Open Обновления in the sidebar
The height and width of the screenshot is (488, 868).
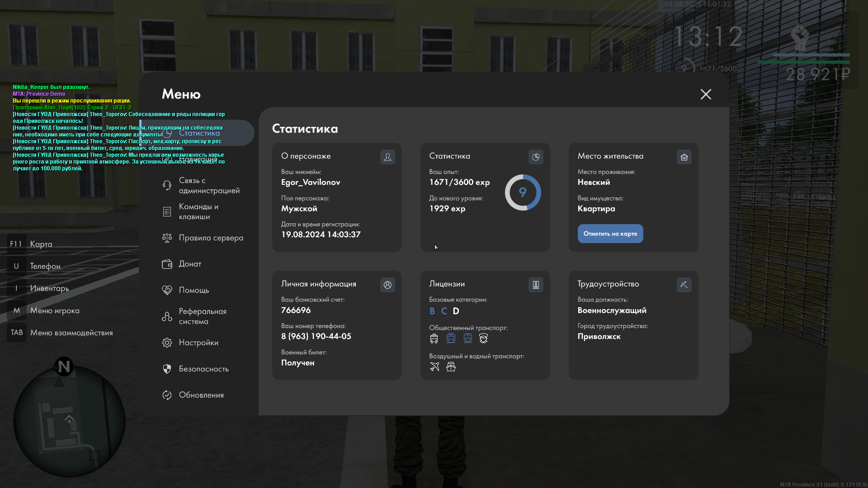pyautogui.click(x=201, y=395)
